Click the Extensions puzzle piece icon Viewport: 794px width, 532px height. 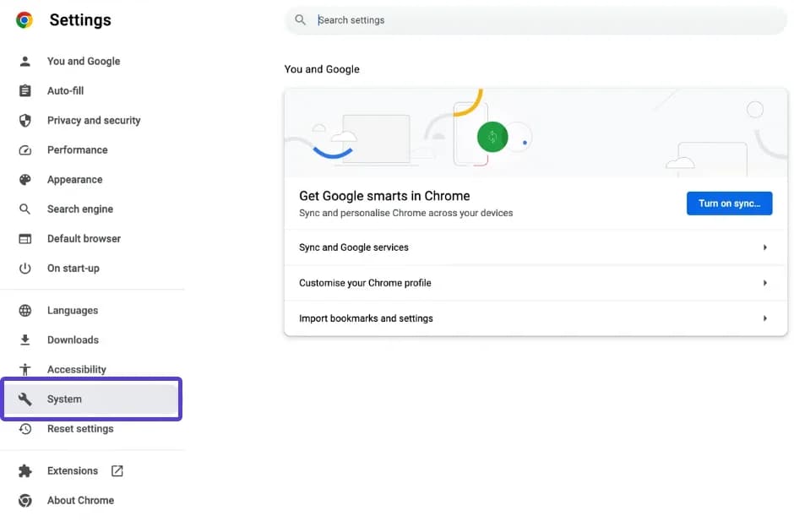tap(24, 470)
